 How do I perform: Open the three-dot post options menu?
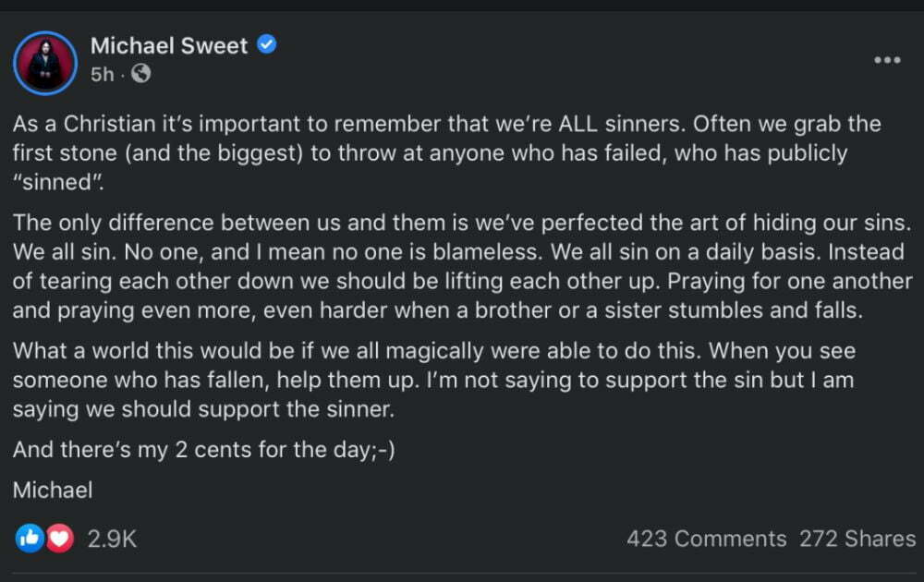[887, 59]
